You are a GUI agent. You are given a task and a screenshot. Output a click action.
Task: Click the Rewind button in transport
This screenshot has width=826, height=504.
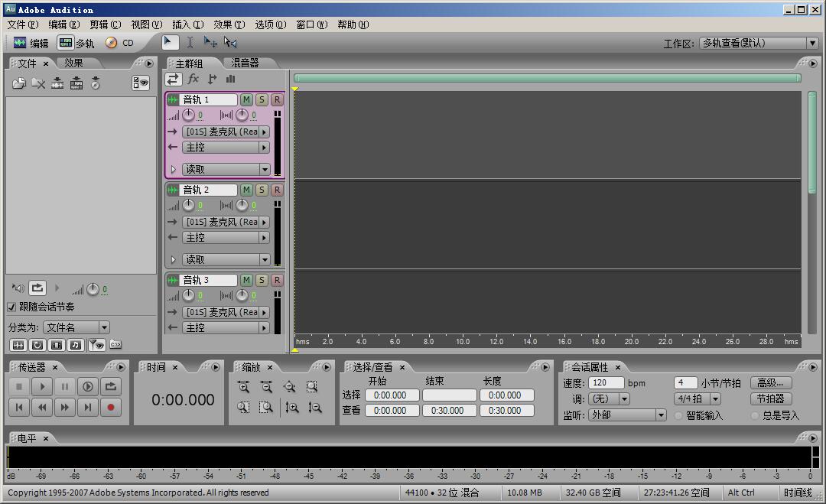pos(42,407)
